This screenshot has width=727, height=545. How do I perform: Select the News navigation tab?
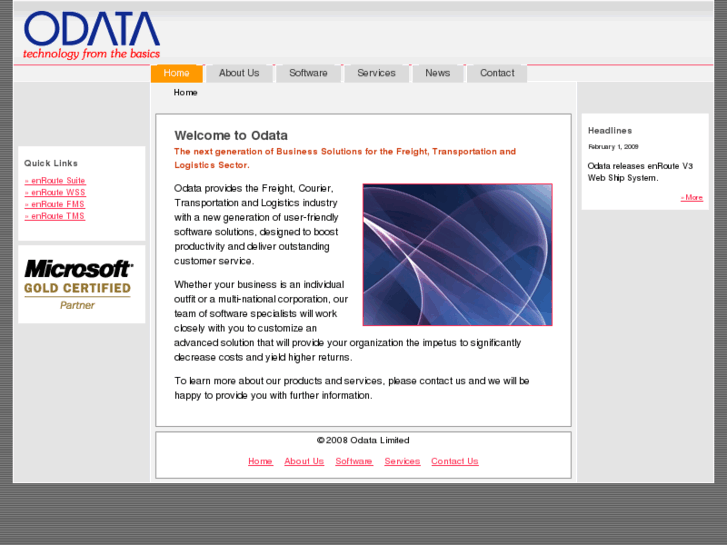click(438, 73)
